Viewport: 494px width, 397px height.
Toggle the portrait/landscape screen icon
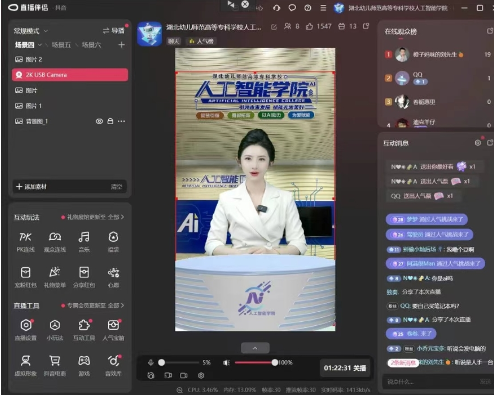pos(168,375)
